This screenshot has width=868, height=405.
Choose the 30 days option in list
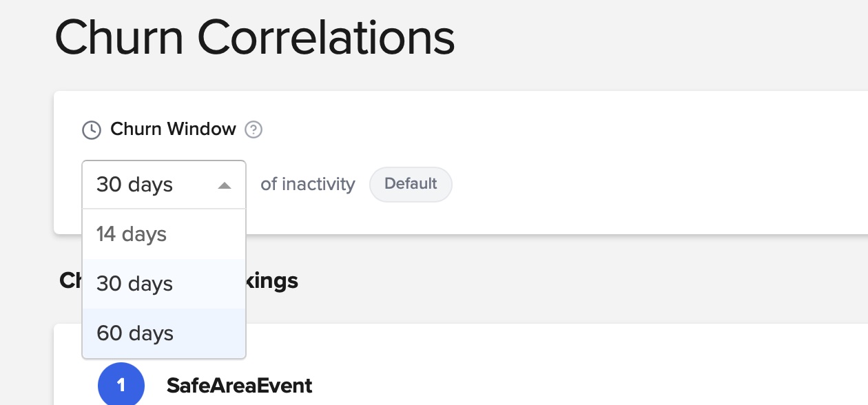pos(164,284)
